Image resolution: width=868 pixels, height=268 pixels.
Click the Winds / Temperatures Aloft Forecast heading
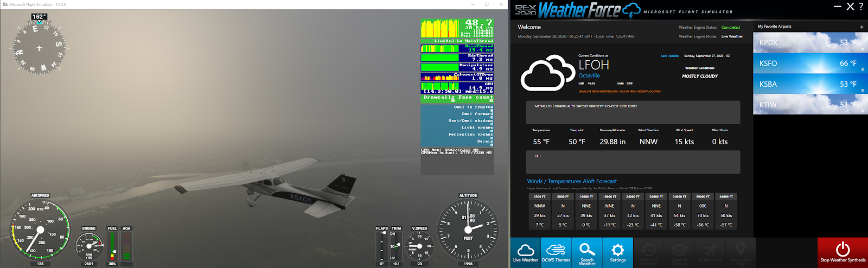pyautogui.click(x=572, y=181)
